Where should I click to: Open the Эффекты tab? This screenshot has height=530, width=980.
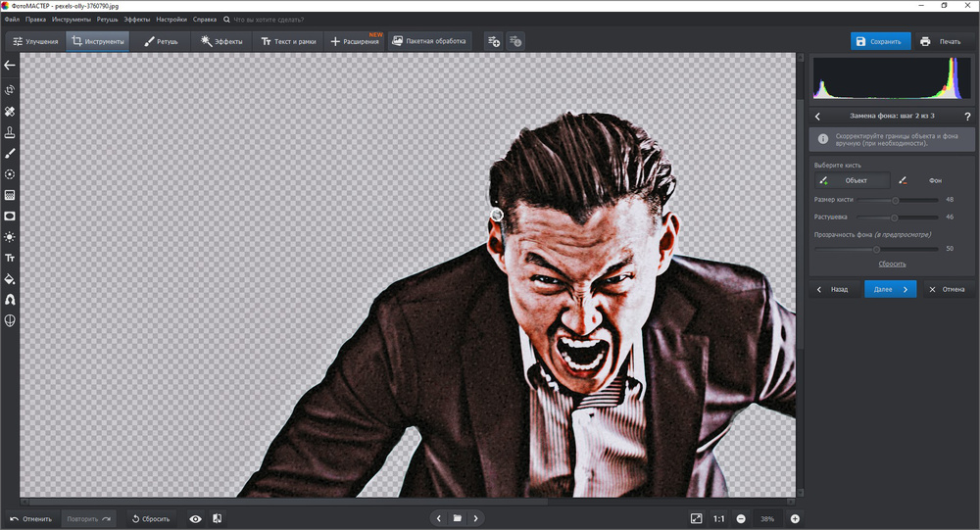pyautogui.click(x=220, y=41)
